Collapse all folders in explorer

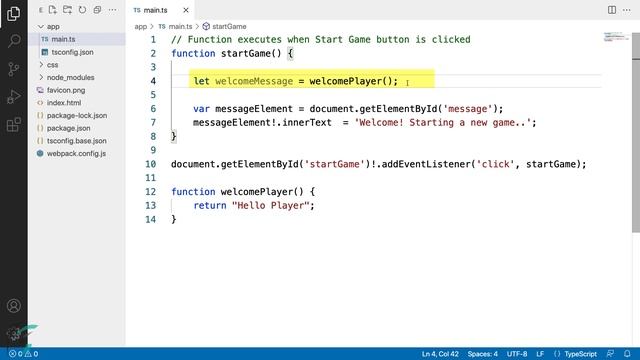pyautogui.click(x=97, y=10)
